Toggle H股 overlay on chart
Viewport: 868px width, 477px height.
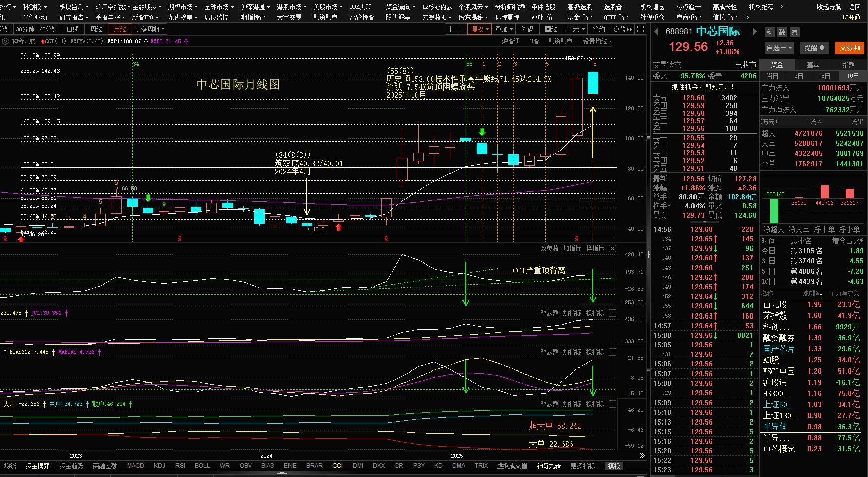[x=534, y=41]
